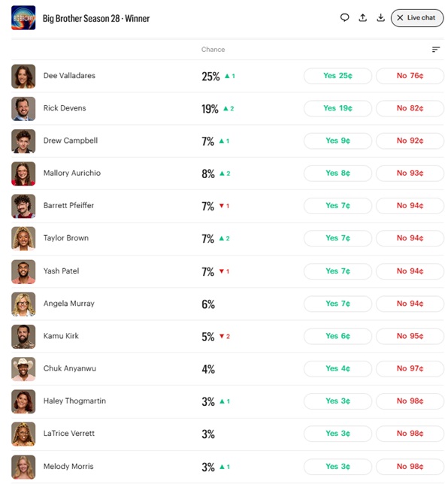Pick No 94¢ for Angela Murray
Screen dimensions: 448x484
pyautogui.click(x=410, y=304)
